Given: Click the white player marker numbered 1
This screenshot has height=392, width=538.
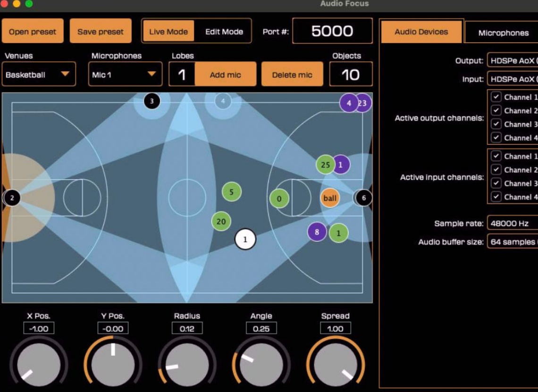Looking at the screenshot, I should point(245,239).
